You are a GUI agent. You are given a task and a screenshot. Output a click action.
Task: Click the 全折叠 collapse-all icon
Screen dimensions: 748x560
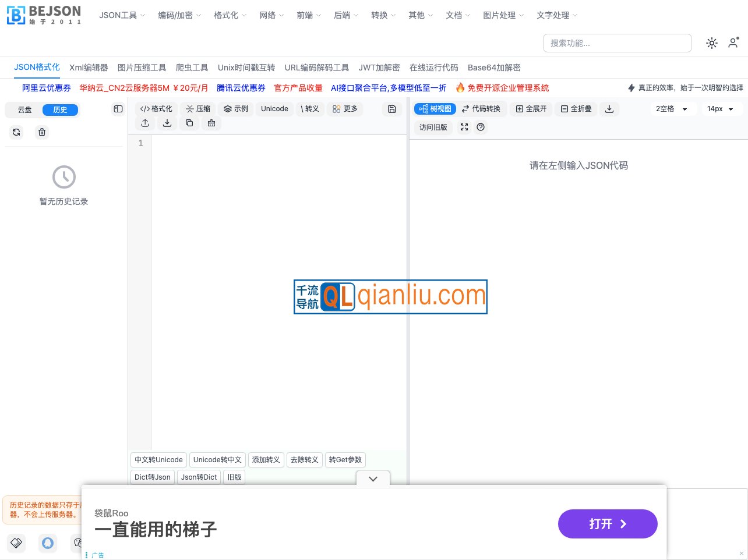point(576,109)
